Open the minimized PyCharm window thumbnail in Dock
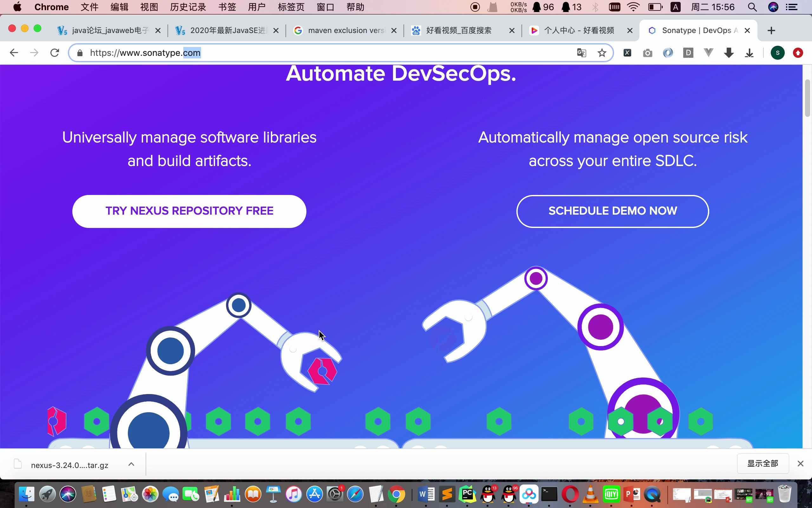Screen dimensions: 812x508 pos(703,495)
